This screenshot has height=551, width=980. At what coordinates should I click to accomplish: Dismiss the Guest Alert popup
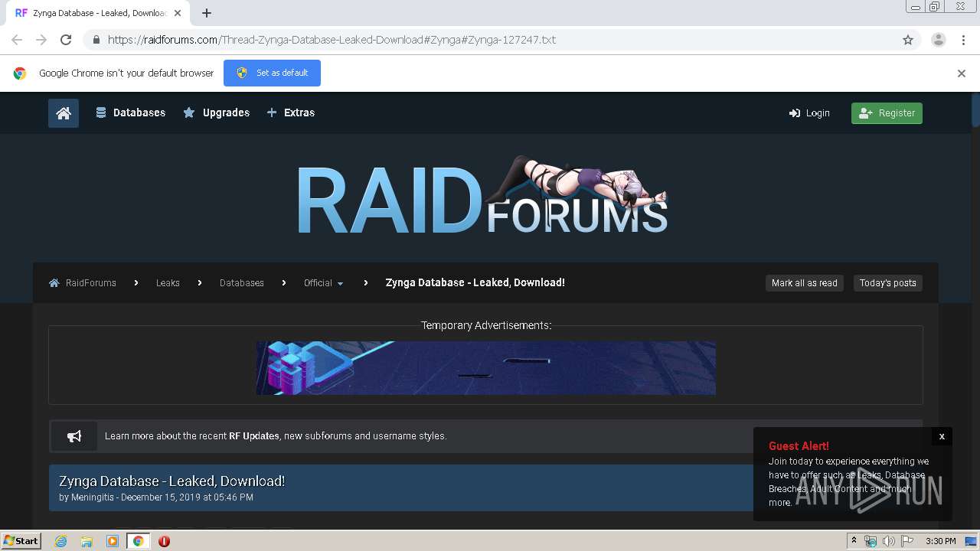942,436
